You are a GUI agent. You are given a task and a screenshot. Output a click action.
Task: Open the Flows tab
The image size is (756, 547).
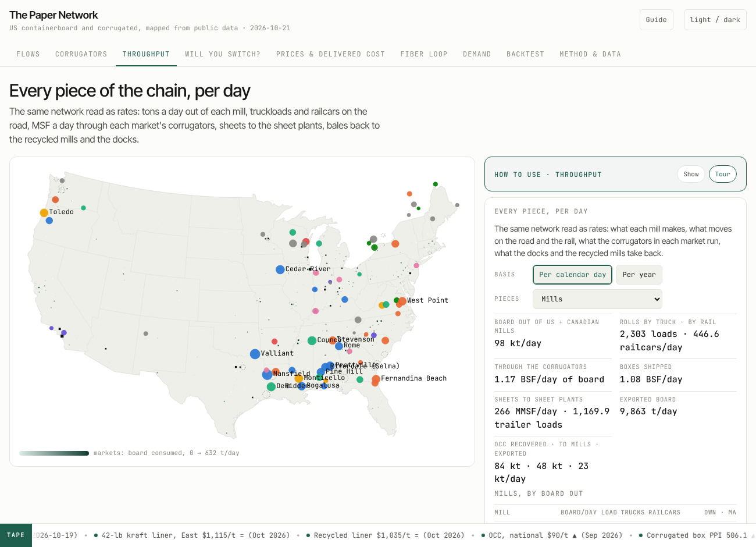(28, 54)
